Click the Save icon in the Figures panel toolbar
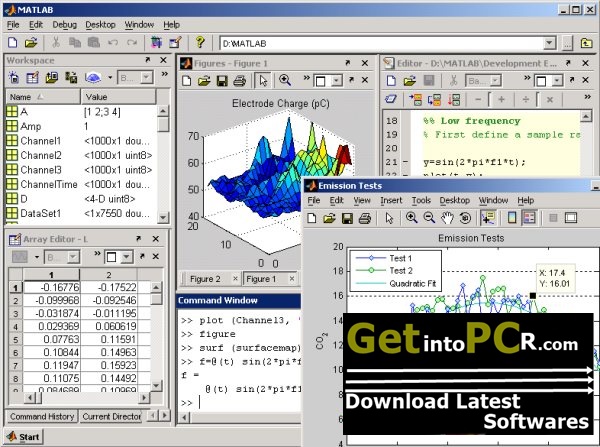The width and height of the screenshot is (600, 447). [x=222, y=81]
